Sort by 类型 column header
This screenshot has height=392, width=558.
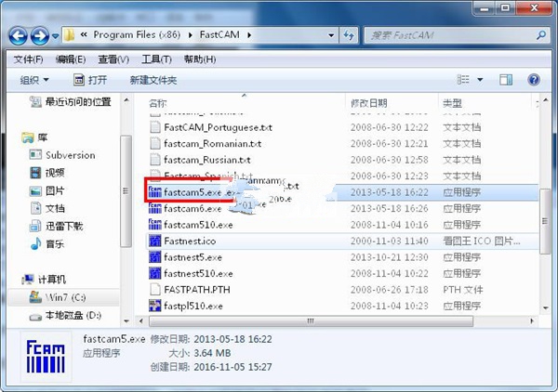pyautogui.click(x=452, y=103)
